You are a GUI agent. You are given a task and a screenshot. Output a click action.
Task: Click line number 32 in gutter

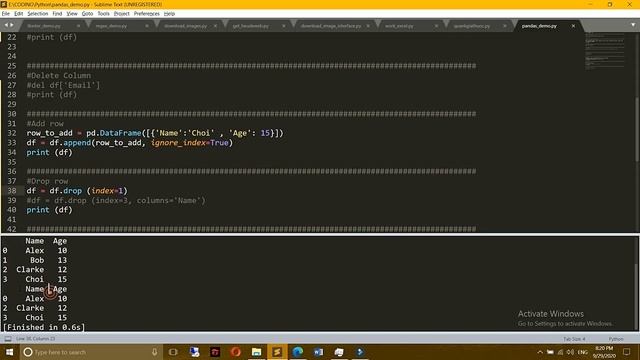(x=12, y=133)
